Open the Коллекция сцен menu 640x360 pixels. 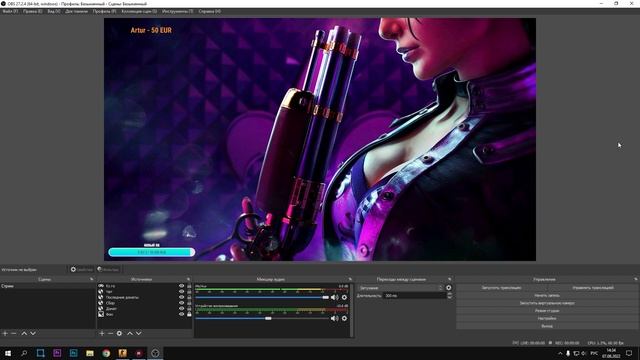coord(139,11)
